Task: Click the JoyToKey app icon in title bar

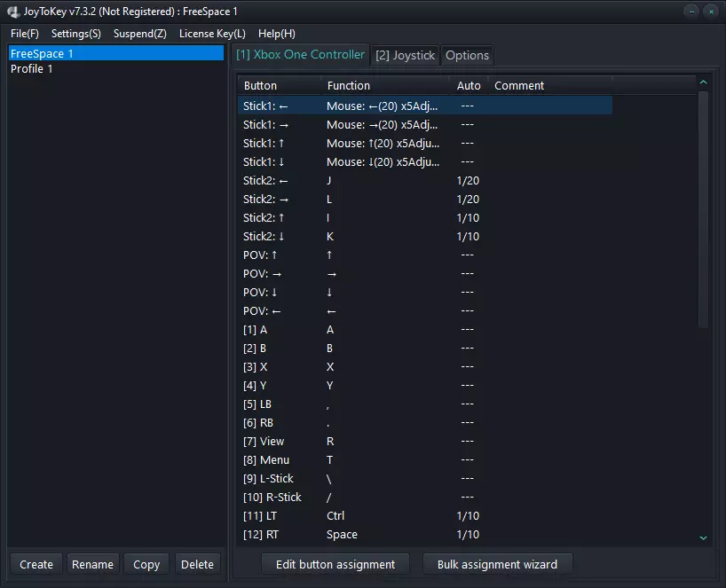Action: (x=13, y=12)
